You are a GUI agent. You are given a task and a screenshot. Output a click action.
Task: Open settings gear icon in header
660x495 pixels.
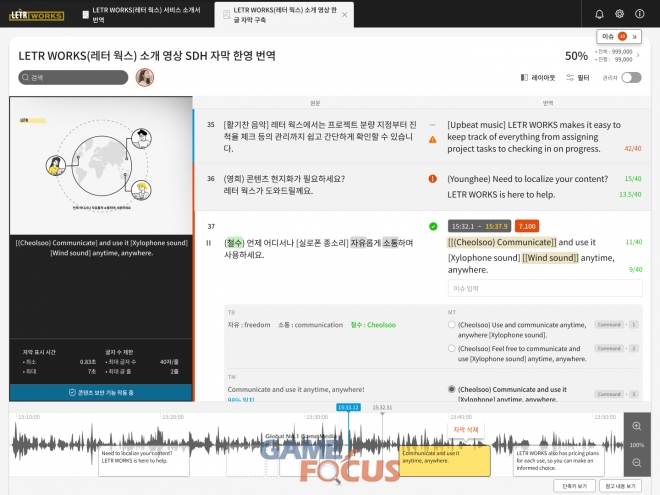619,14
